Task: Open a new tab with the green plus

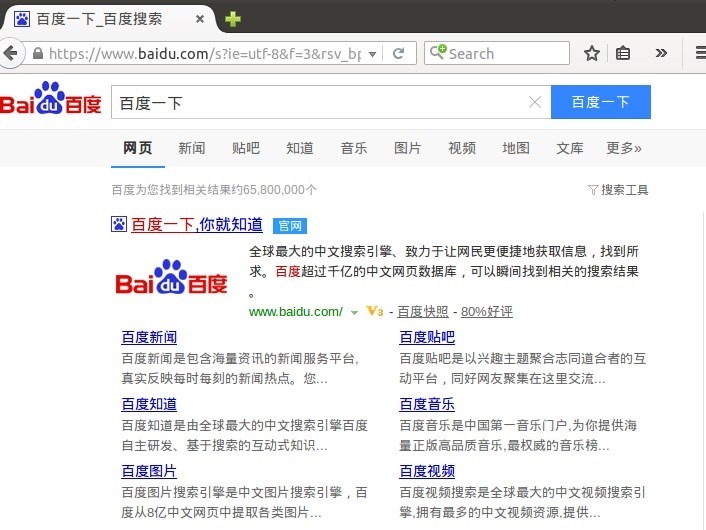Action: pyautogui.click(x=233, y=19)
